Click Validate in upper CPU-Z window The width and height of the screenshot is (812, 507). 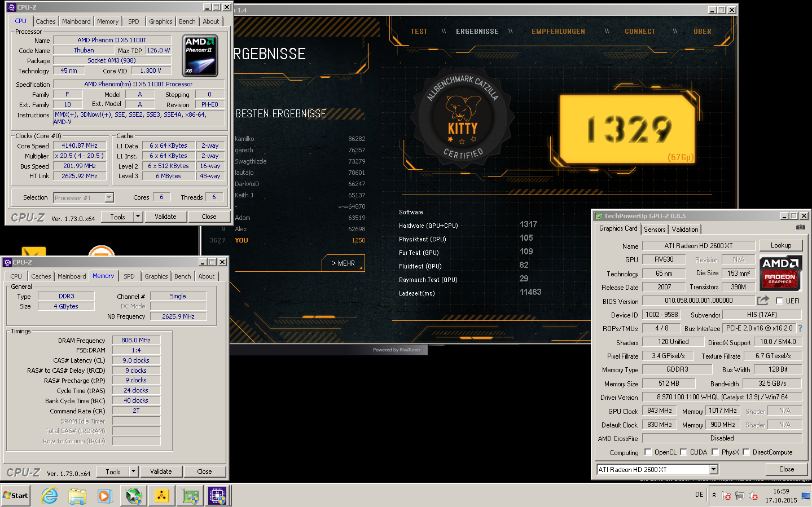165,217
